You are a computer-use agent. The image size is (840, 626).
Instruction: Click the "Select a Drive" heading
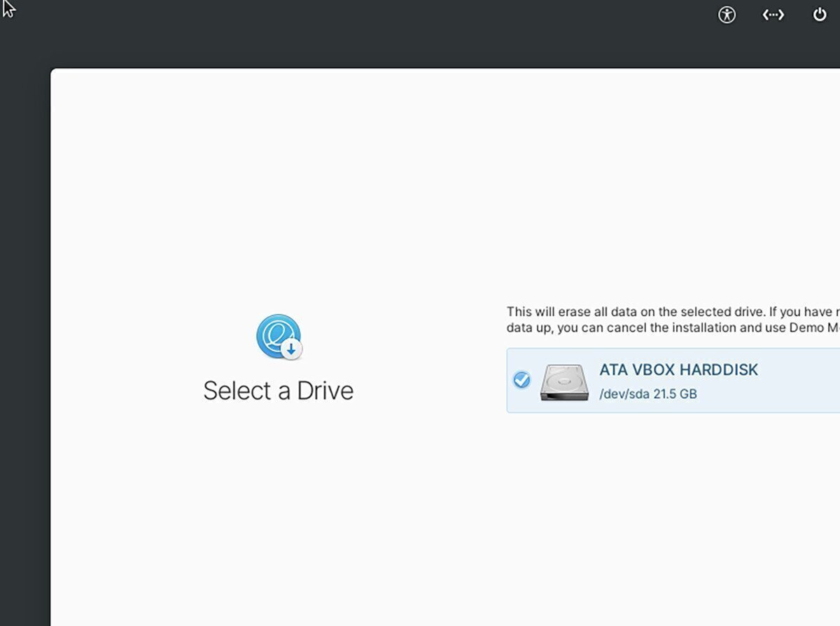click(278, 390)
